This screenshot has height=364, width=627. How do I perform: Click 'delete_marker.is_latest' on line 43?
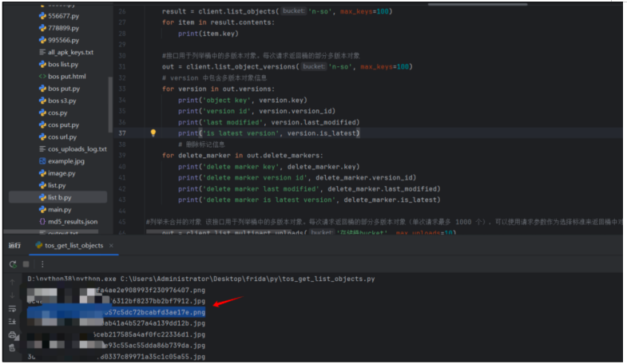(390, 200)
